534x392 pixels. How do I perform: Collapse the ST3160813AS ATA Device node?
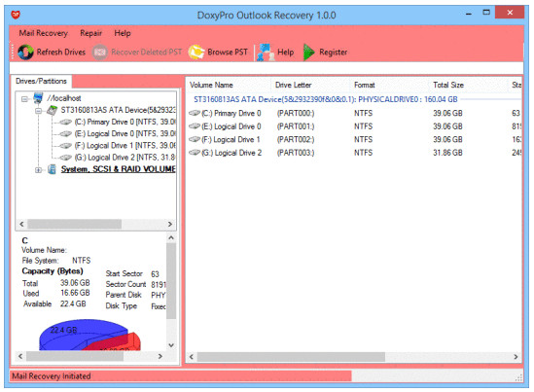tap(38, 111)
